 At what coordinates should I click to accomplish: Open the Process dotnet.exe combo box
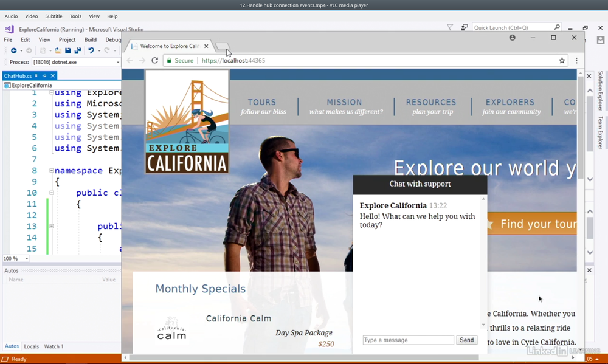(76, 62)
